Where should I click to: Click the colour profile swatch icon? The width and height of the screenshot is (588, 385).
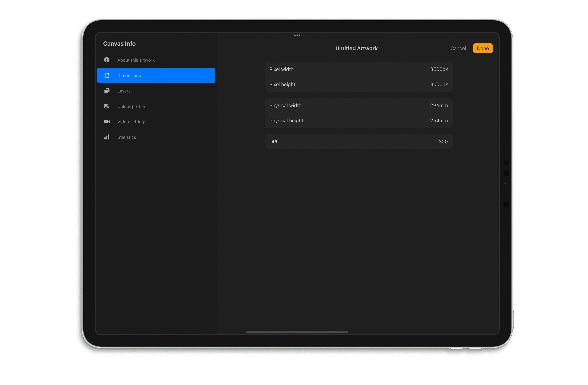pyautogui.click(x=107, y=106)
